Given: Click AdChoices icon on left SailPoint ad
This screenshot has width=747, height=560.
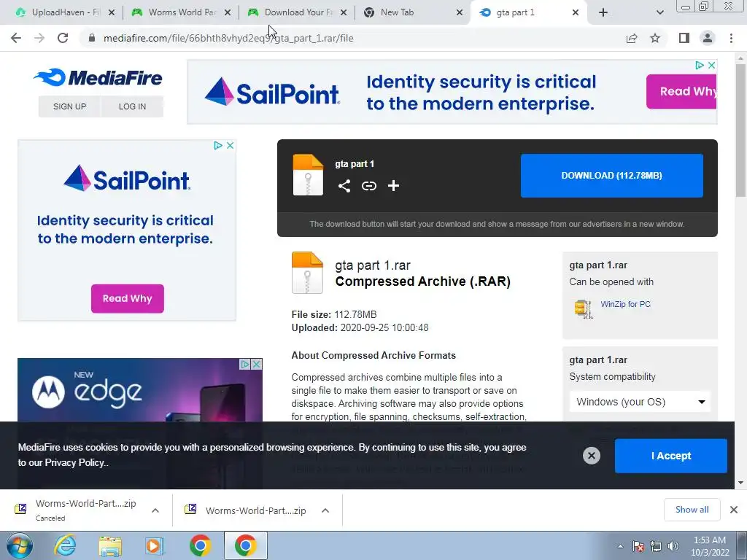Looking at the screenshot, I should (x=218, y=145).
